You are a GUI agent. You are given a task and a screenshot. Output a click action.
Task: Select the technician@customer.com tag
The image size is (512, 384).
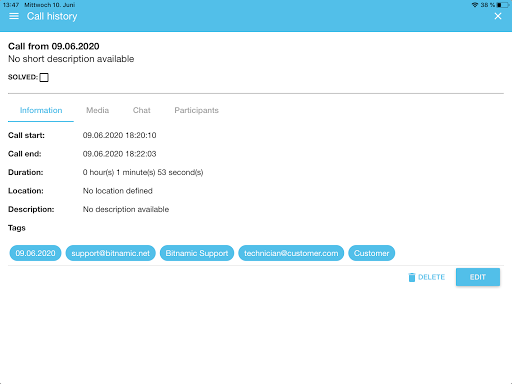(x=291, y=253)
